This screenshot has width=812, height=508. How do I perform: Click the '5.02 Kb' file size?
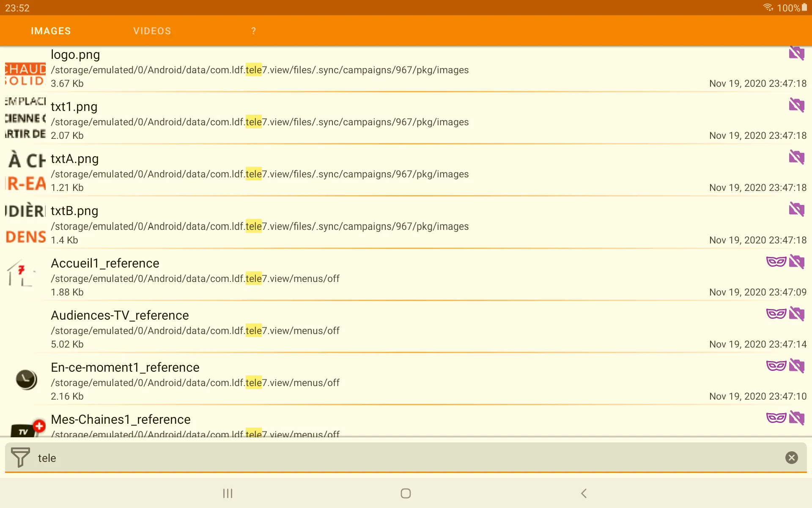[x=67, y=344]
